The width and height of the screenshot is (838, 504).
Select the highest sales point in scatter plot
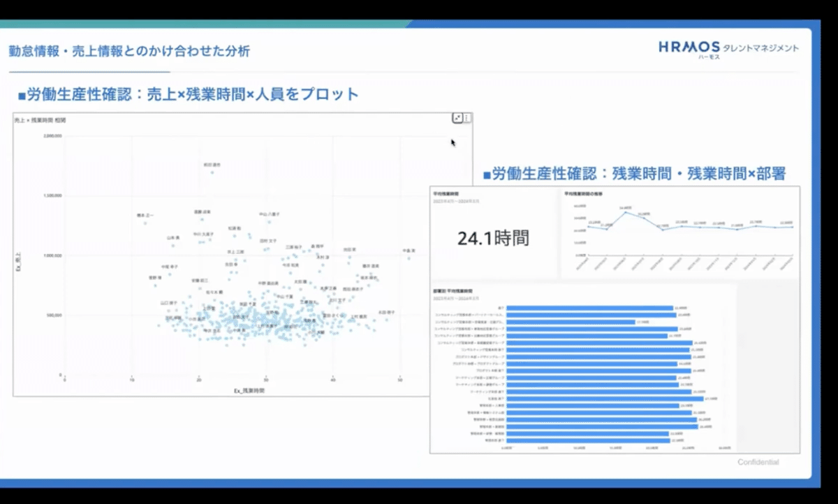tap(212, 172)
